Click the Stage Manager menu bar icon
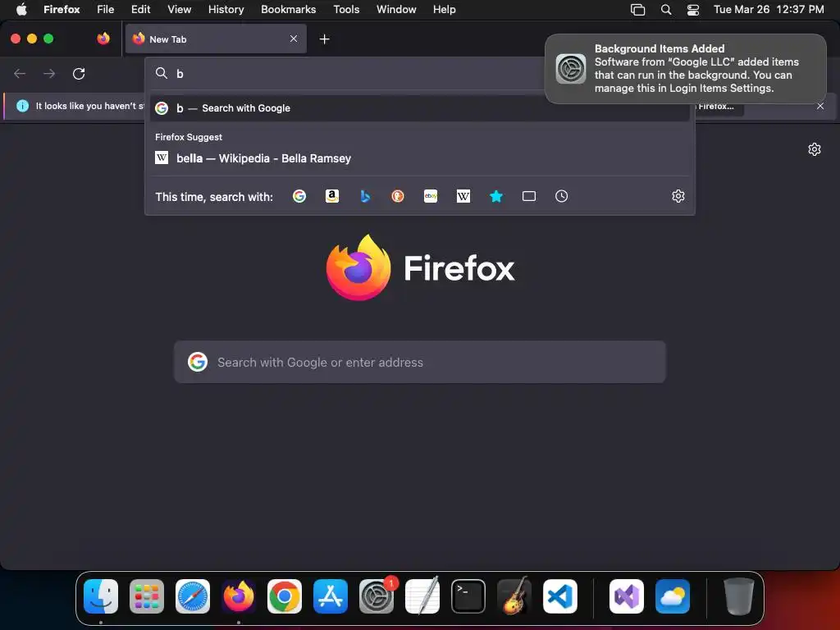The width and height of the screenshot is (840, 630). (x=637, y=9)
